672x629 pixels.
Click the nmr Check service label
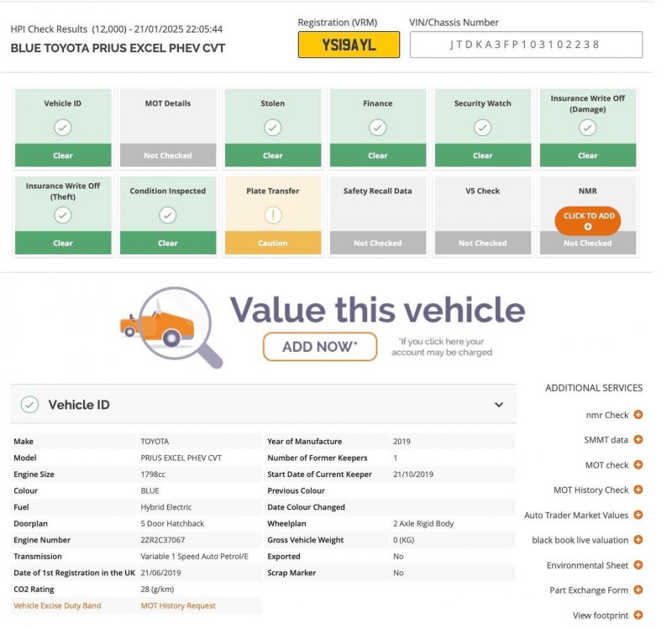(x=606, y=415)
